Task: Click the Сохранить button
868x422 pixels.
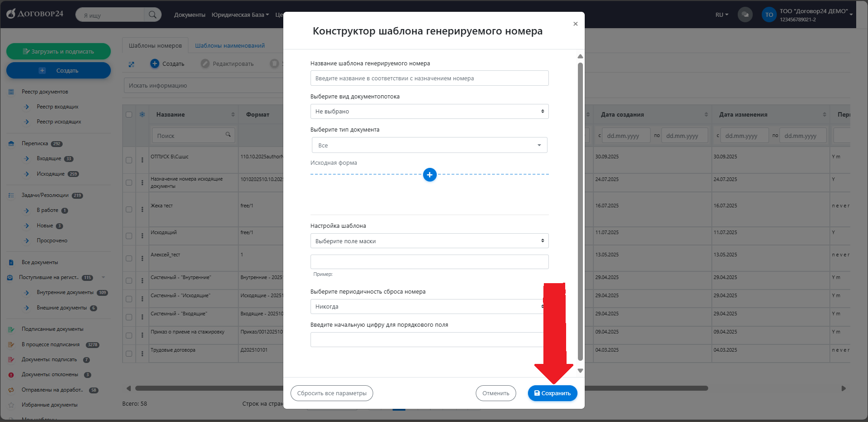Action: (x=552, y=393)
